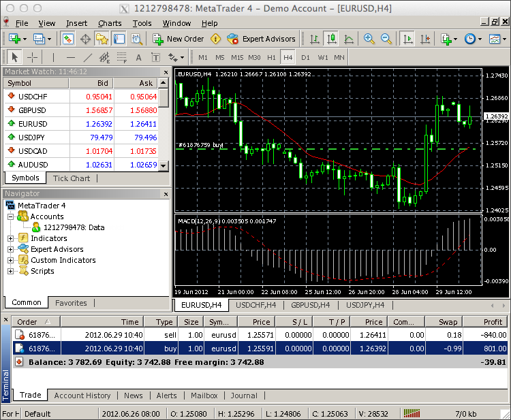Open the Indicators dropdown arrow

tap(456, 39)
